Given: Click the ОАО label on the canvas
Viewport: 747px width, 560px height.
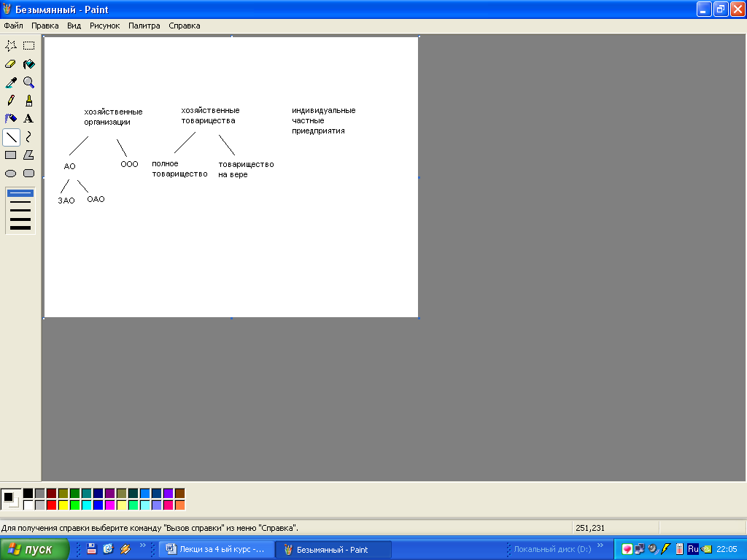Looking at the screenshot, I should pyautogui.click(x=96, y=199).
